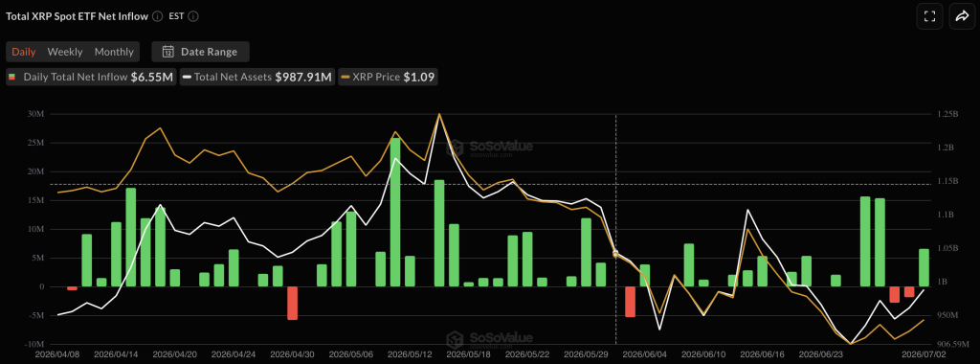The width and height of the screenshot is (980, 364).
Task: Click x-axis date 2026/05/29
Action: tap(586, 353)
